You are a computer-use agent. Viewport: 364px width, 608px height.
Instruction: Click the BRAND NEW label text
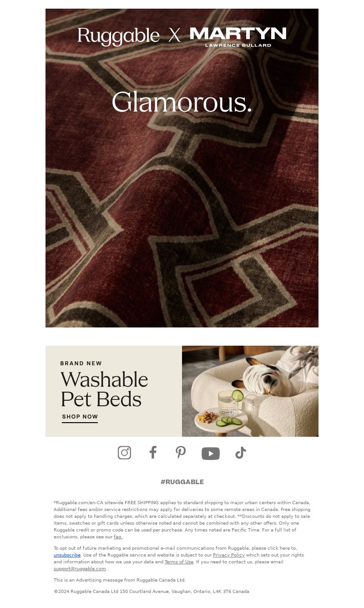(x=81, y=363)
